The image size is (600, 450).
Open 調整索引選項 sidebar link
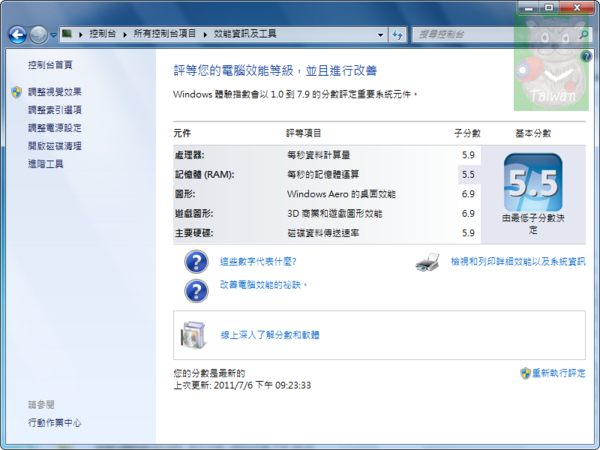(x=55, y=110)
